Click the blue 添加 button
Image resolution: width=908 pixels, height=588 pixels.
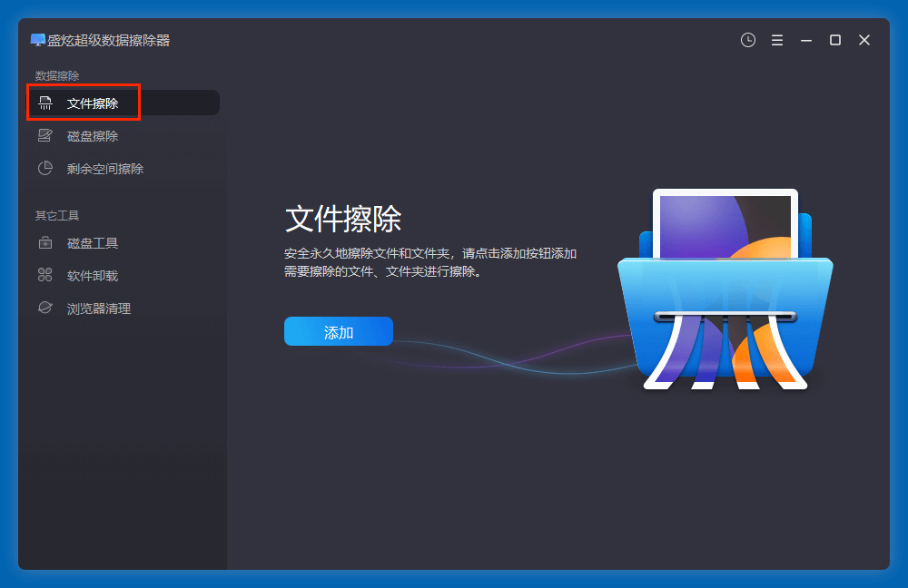point(338,331)
